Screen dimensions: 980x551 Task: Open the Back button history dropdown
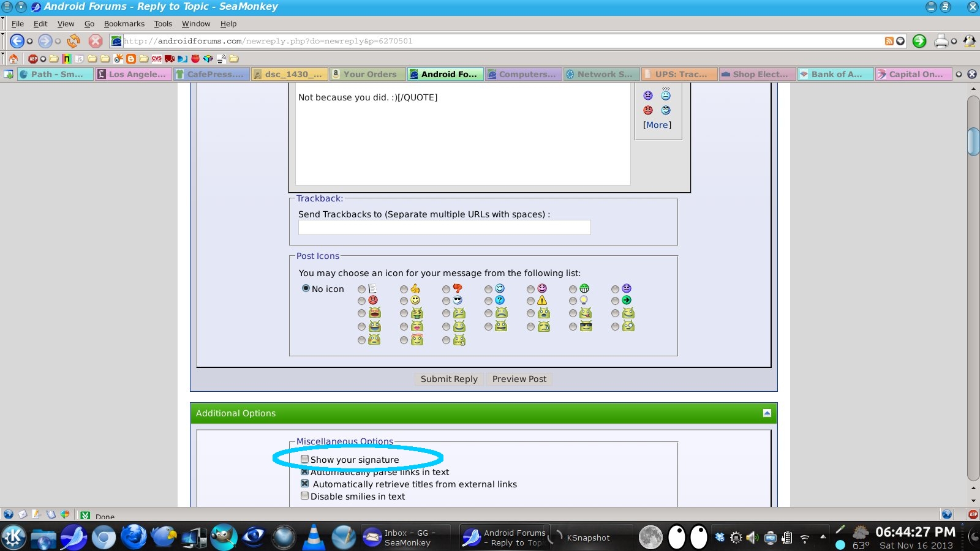point(29,42)
